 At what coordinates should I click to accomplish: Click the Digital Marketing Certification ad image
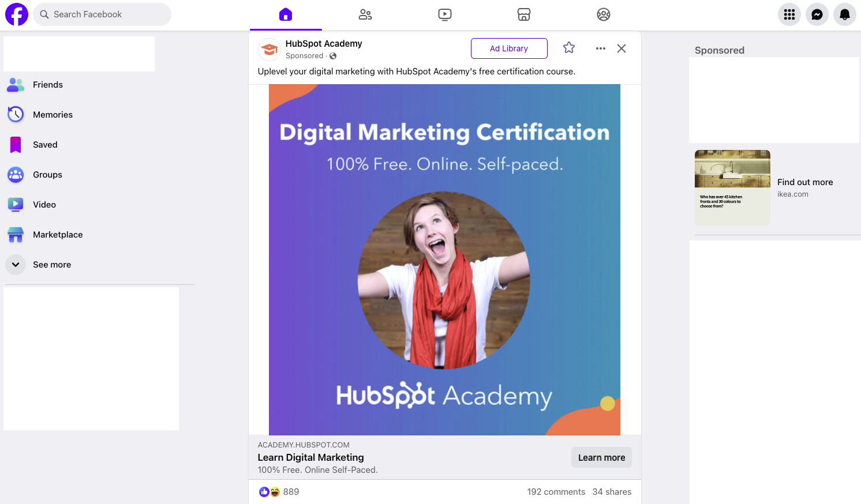(444, 259)
